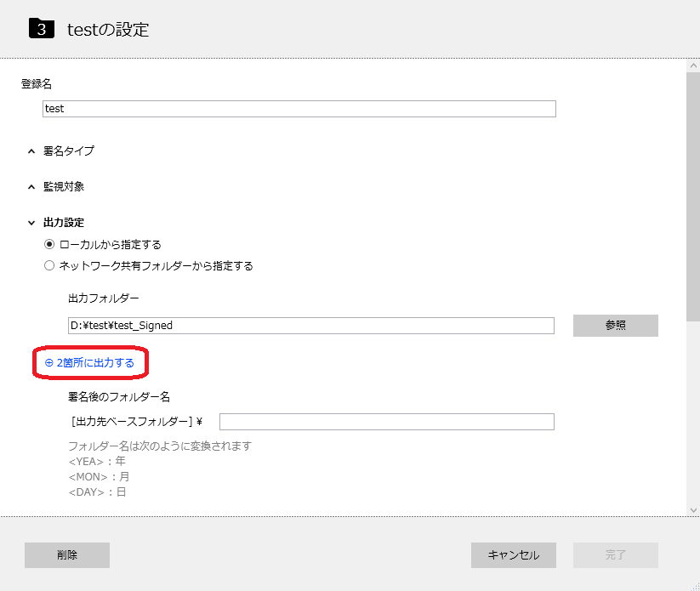Image resolution: width=700 pixels, height=591 pixels.
Task: Select the ネットワーク共有フォルダーから指定する option
Action: point(49,265)
